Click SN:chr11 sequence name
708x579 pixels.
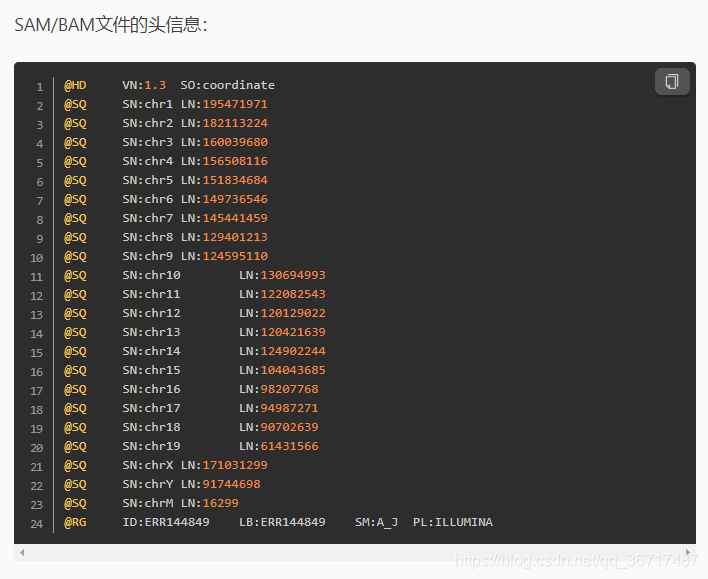pyautogui.click(x=151, y=294)
